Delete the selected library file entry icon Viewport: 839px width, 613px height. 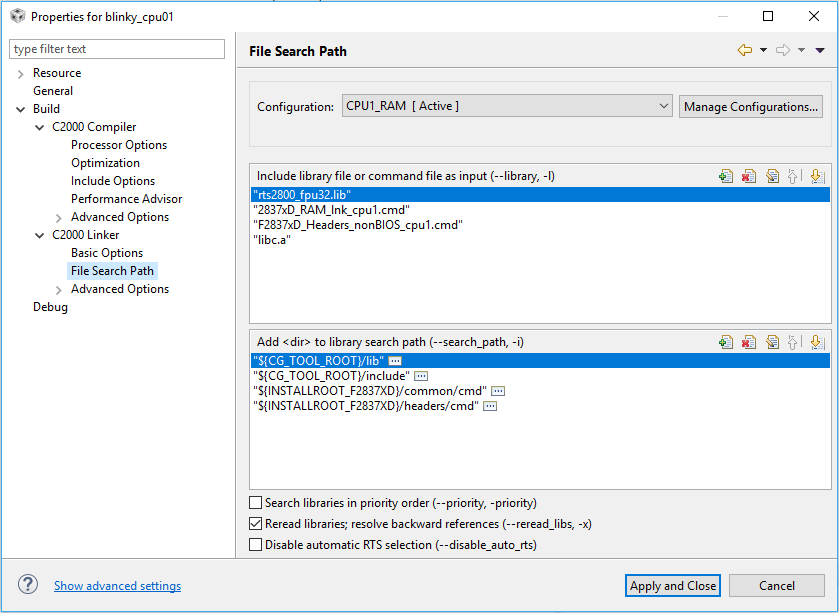tap(749, 176)
